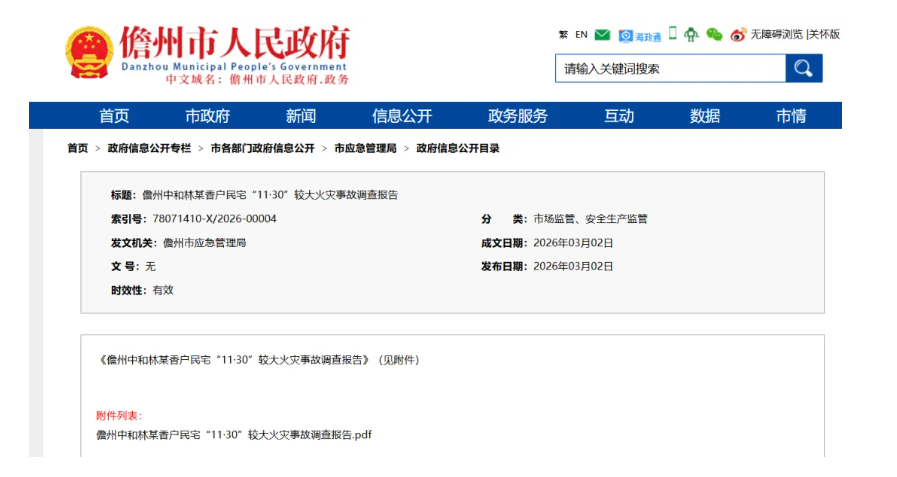Select the 发布日期 date 2026年03月02日
Screen dimensions: 897x477
coord(573,266)
